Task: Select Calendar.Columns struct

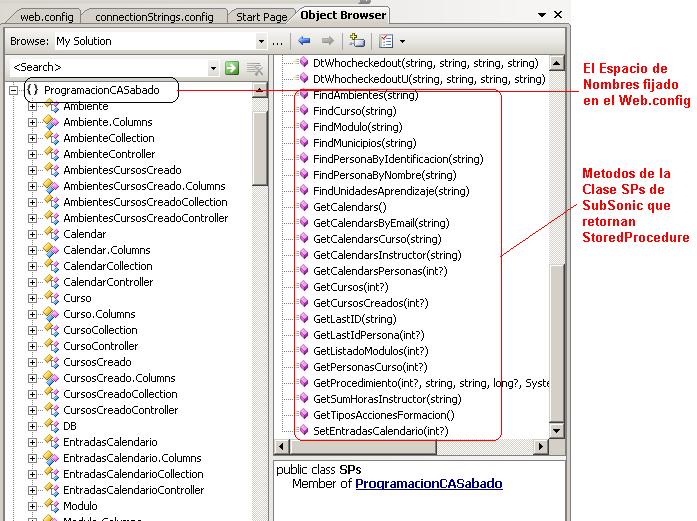Action: [107, 250]
